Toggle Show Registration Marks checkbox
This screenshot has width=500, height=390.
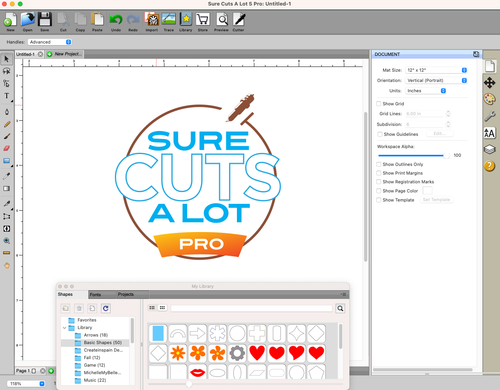[x=379, y=182]
